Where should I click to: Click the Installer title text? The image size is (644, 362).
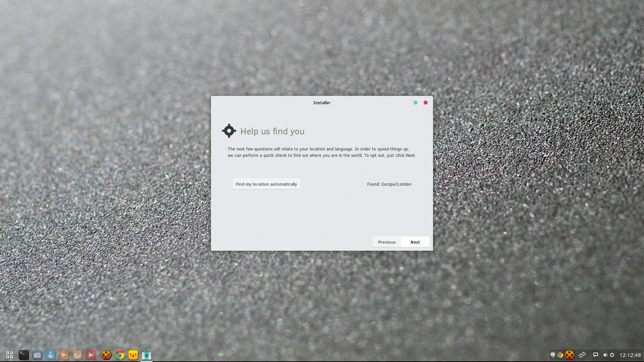(x=322, y=103)
